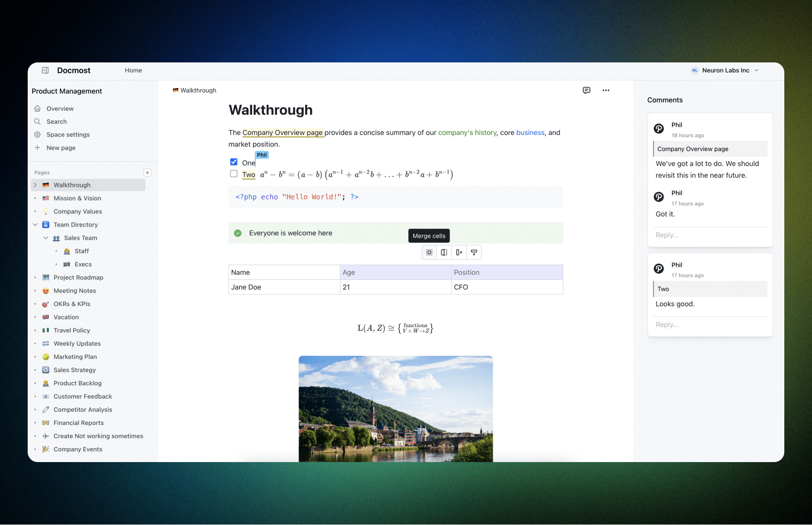Click the Walkthrough breadcrumb
Screen dimensions: 812x525
pos(195,91)
